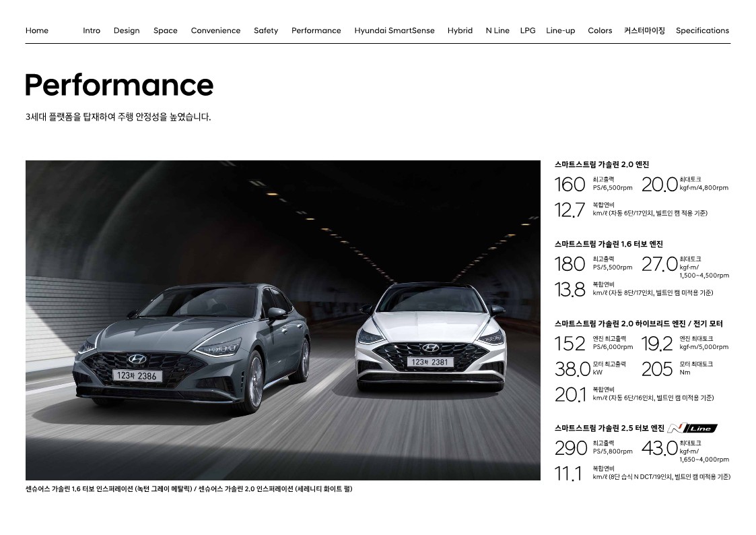Click the Performance page heading
The width and height of the screenshot is (756, 535).
[x=119, y=86]
